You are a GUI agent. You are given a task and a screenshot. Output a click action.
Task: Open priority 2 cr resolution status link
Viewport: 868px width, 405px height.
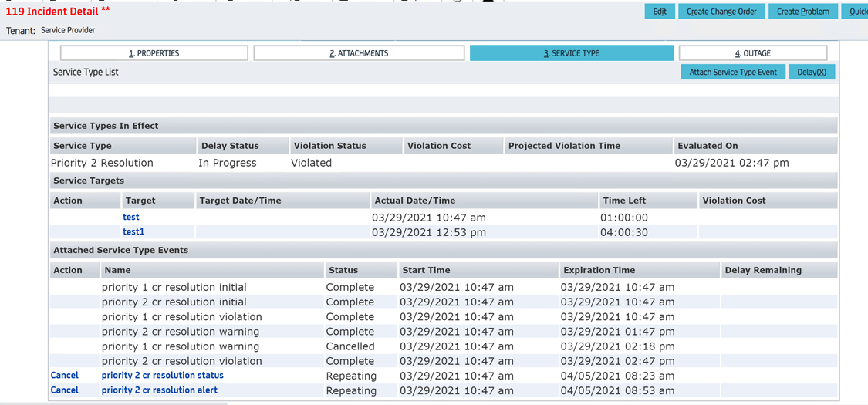coord(163,376)
